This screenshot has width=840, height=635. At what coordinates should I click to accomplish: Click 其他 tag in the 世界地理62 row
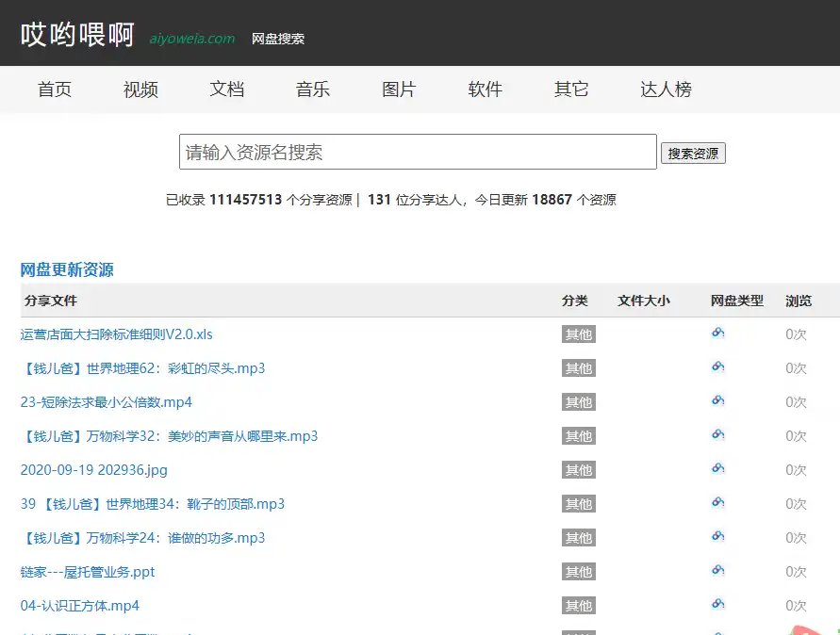coord(579,368)
